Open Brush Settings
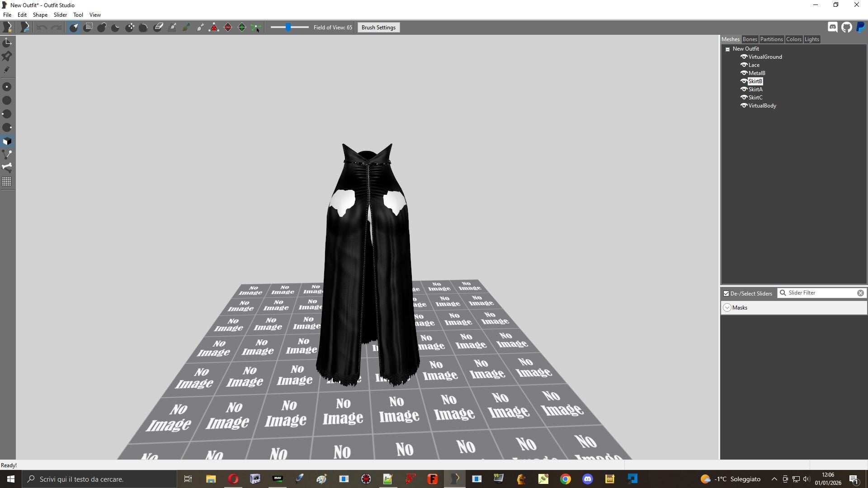The image size is (868, 488). pos(378,28)
